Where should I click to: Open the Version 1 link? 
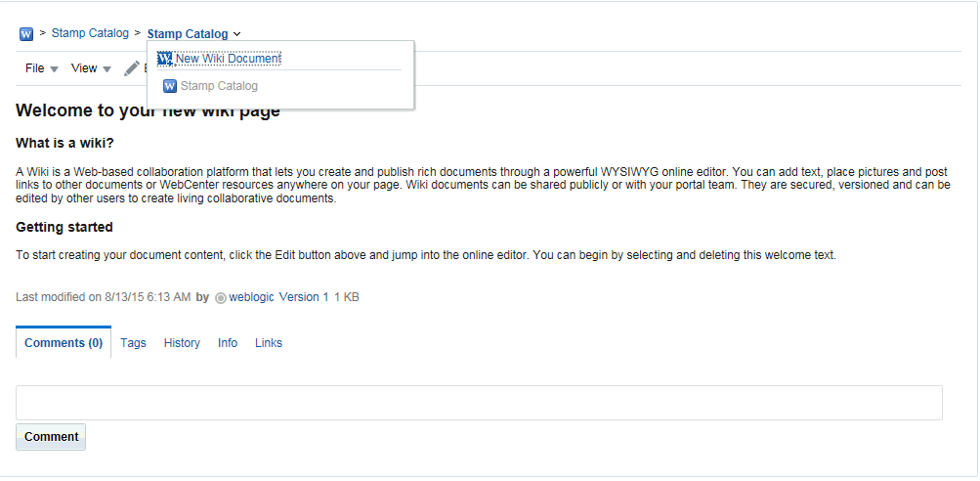click(304, 297)
